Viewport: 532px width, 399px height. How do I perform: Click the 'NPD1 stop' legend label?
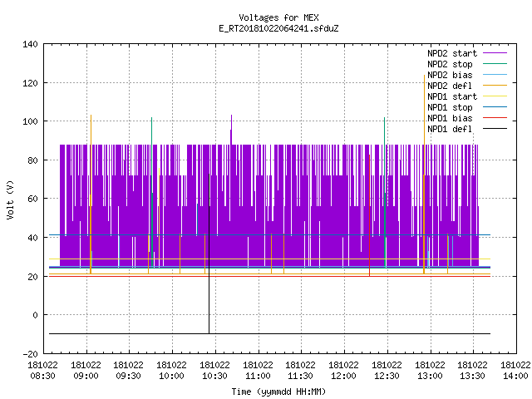pos(450,107)
